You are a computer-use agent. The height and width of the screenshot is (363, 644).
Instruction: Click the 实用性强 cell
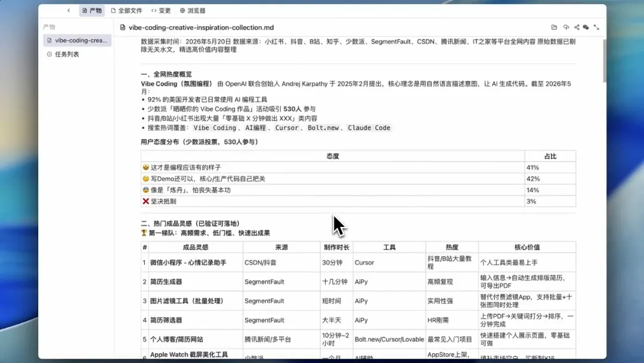(x=452, y=301)
